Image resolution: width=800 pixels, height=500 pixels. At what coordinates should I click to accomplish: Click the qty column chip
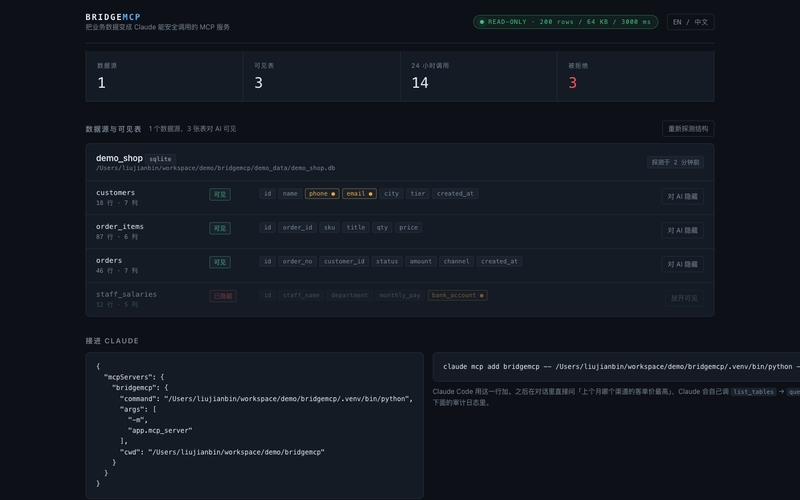coord(382,228)
